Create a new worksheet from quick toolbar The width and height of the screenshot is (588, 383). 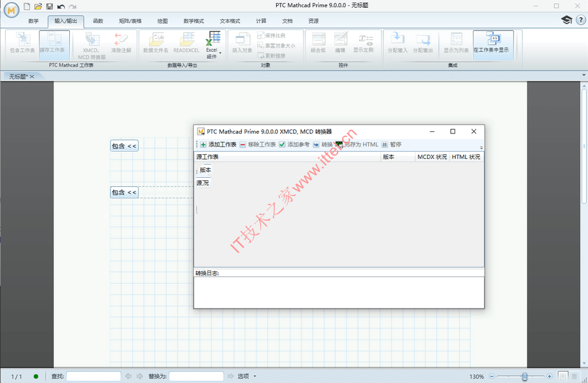click(27, 7)
